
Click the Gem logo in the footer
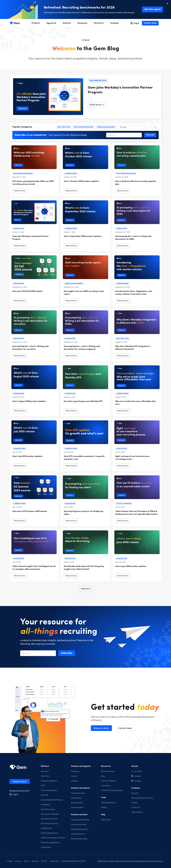tap(18, 767)
